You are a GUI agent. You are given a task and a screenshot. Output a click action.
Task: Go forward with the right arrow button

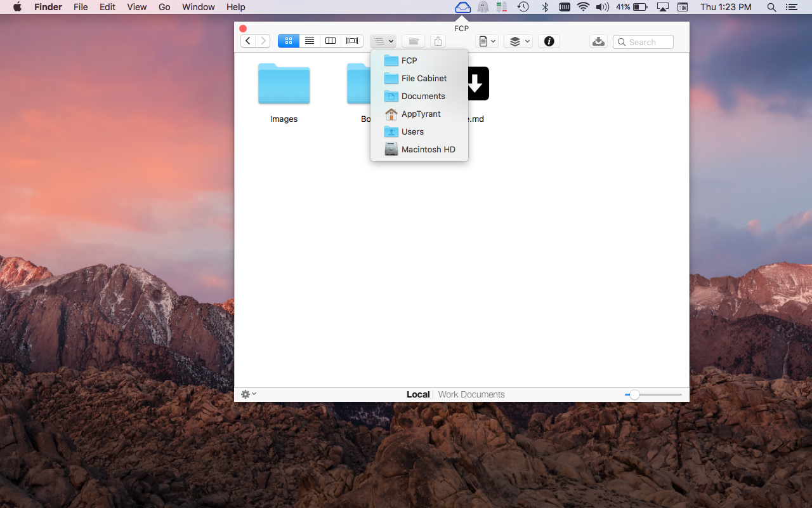[263, 41]
